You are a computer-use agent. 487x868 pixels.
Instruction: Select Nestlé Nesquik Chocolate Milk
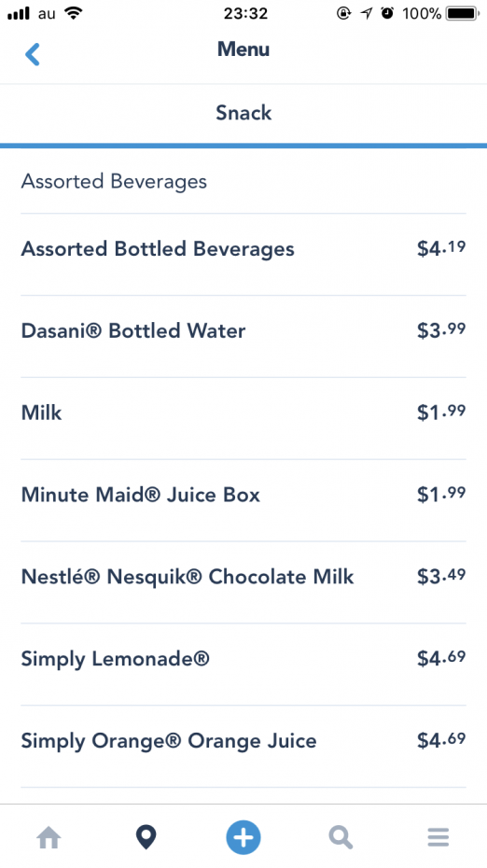243,581
